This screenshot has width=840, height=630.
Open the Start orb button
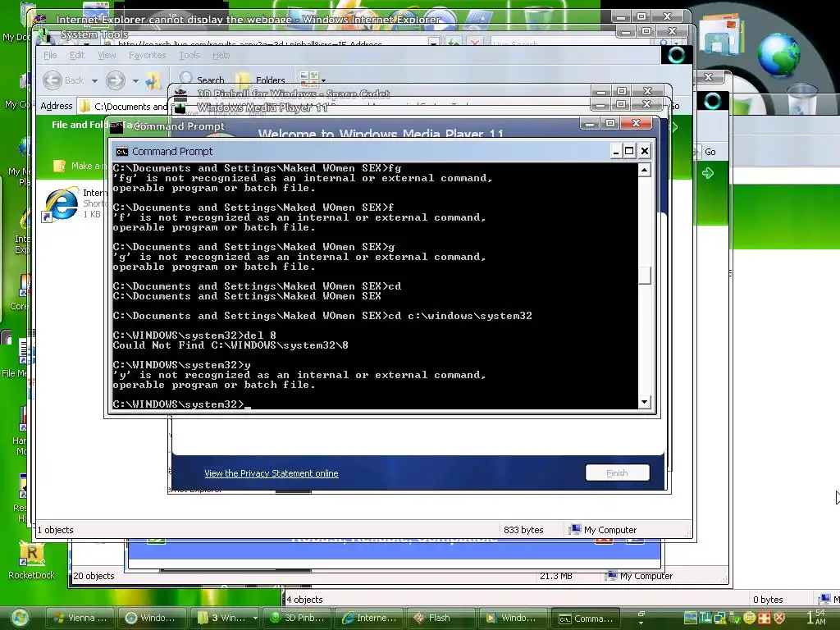tap(20, 618)
